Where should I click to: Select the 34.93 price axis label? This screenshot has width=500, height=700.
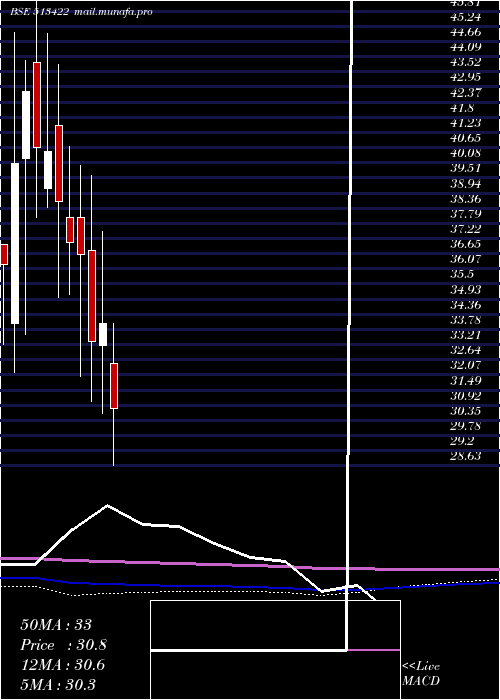click(466, 290)
